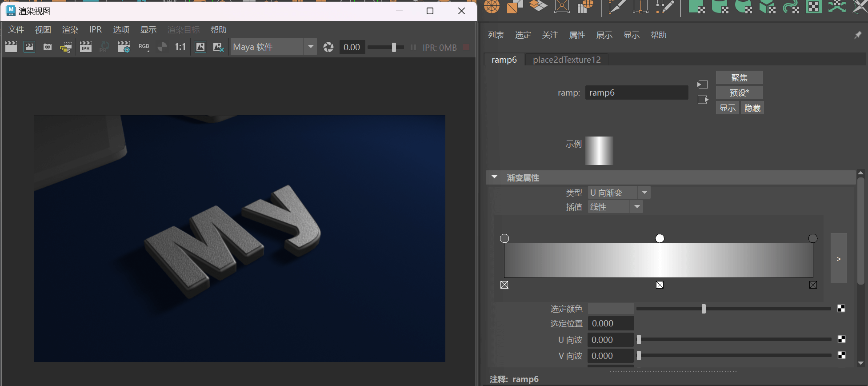Switch to place2dTexture12 tab
The image size is (868, 386).
coord(567,60)
